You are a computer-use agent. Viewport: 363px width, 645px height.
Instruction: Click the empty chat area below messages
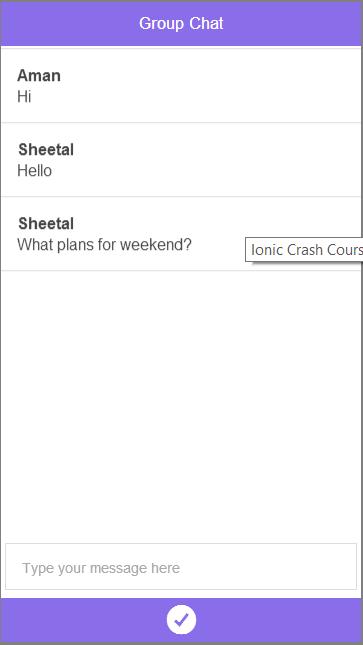(x=181, y=405)
